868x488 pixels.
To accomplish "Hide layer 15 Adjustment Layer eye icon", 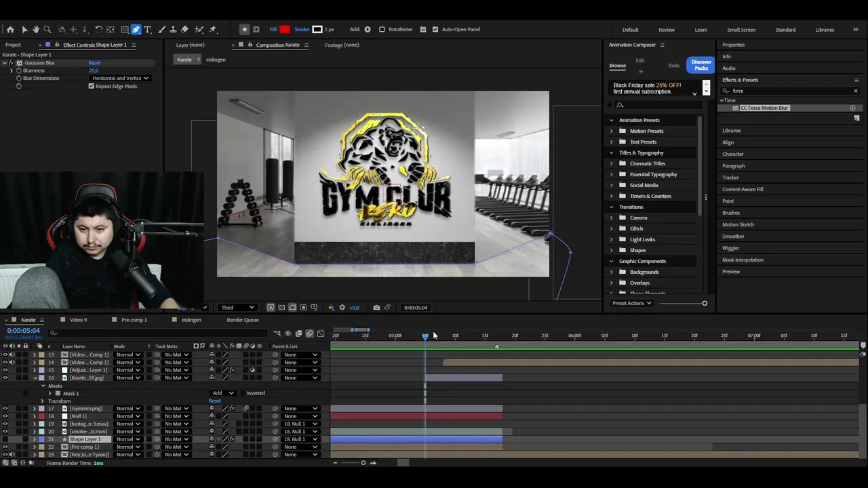I will click(5, 370).
